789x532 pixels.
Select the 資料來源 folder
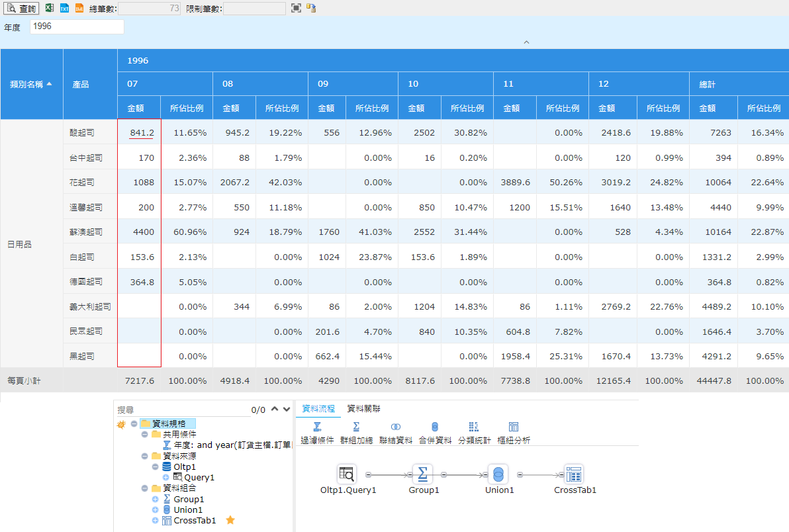pyautogui.click(x=174, y=456)
